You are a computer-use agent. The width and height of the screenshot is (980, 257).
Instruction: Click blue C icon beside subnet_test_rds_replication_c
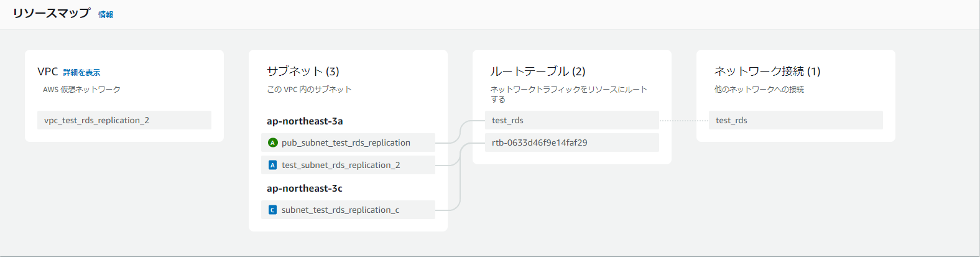[272, 210]
